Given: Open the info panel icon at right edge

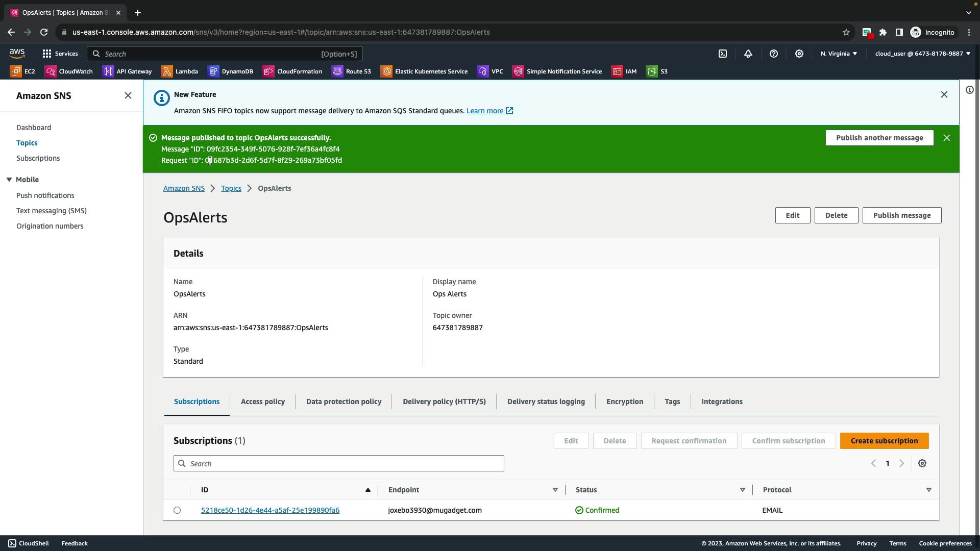Looking at the screenshot, I should pyautogui.click(x=969, y=90).
